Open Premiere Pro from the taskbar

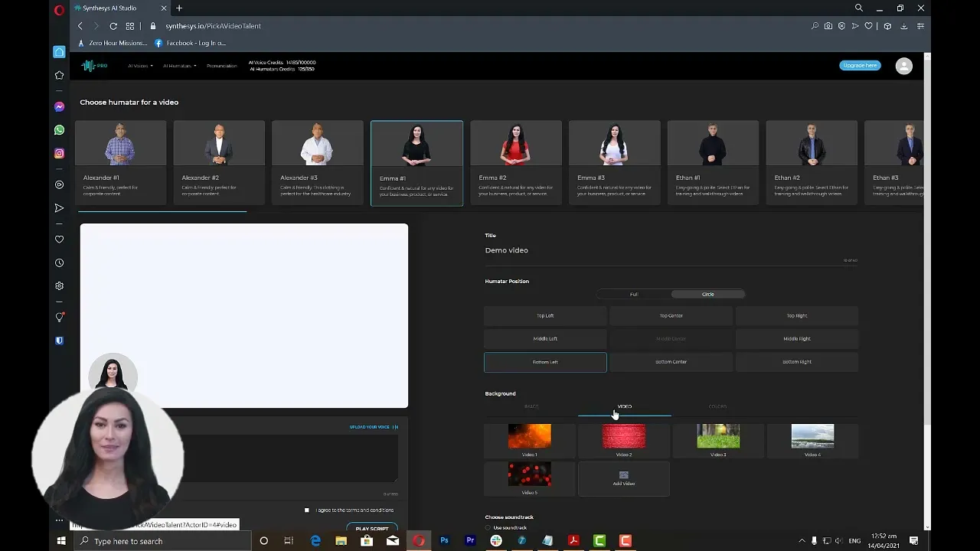(470, 541)
